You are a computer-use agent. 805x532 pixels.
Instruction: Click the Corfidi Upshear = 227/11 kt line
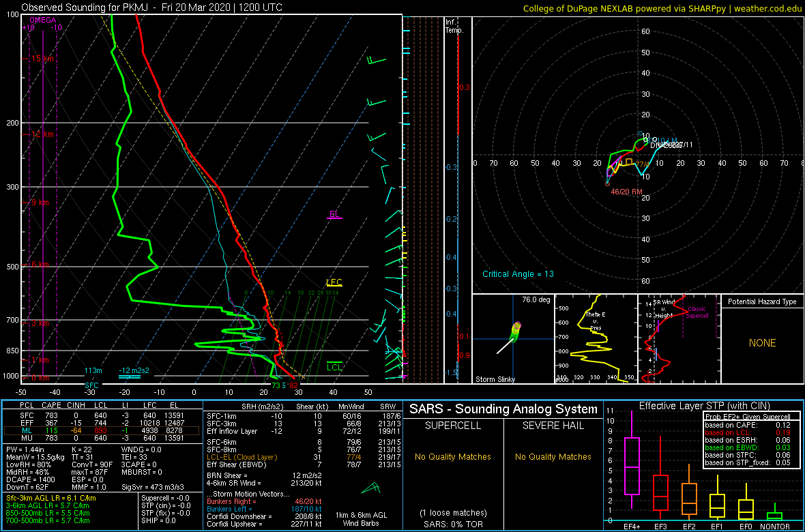263,524
